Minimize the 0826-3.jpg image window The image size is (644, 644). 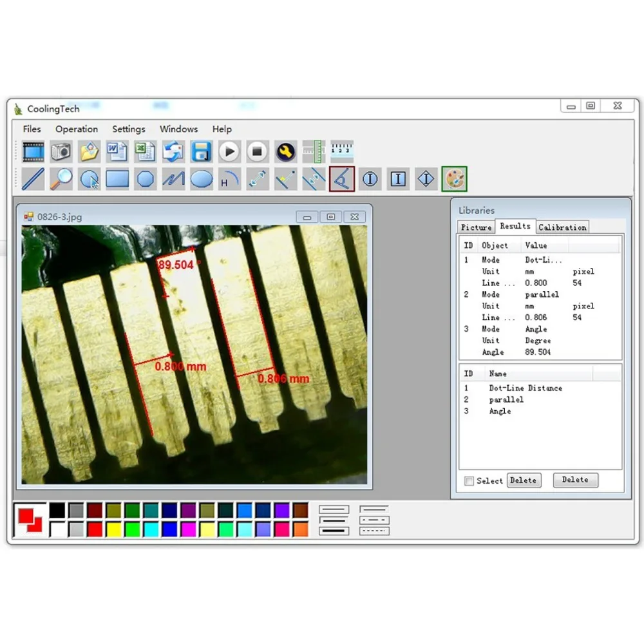(307, 217)
